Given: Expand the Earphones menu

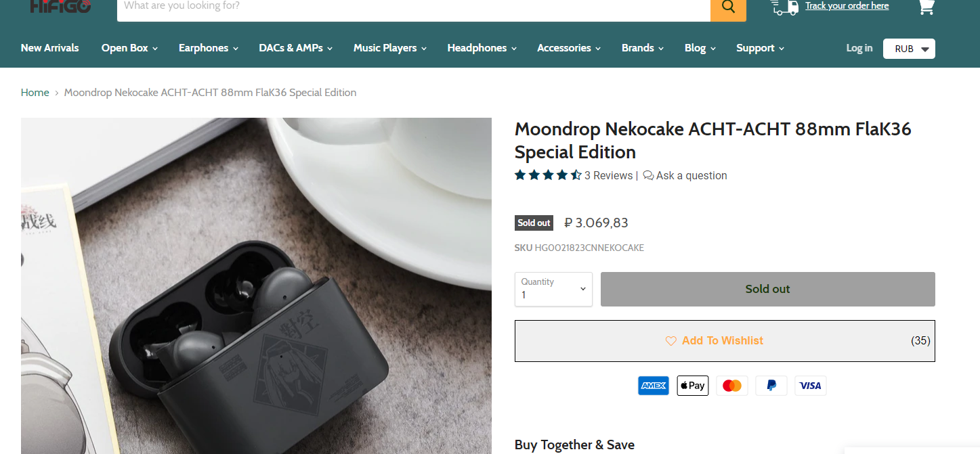Looking at the screenshot, I should [209, 48].
